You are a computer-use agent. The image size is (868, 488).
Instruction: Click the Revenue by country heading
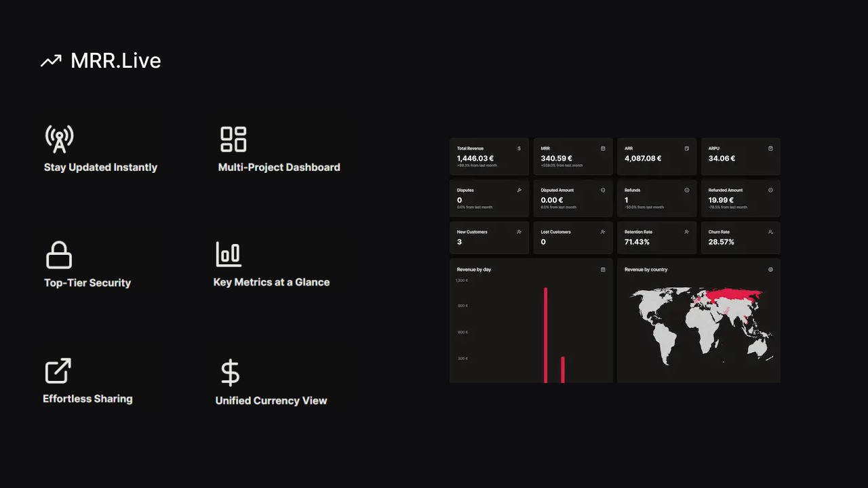tap(646, 270)
